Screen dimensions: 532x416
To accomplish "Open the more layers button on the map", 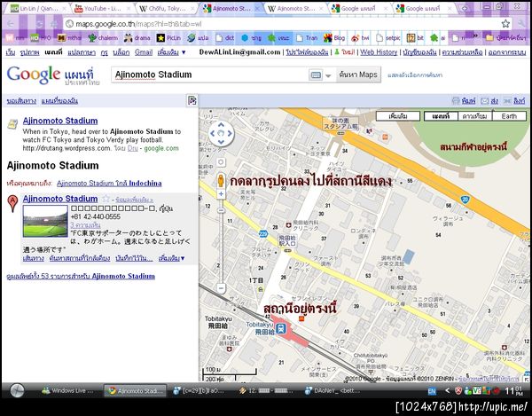I will [x=397, y=116].
